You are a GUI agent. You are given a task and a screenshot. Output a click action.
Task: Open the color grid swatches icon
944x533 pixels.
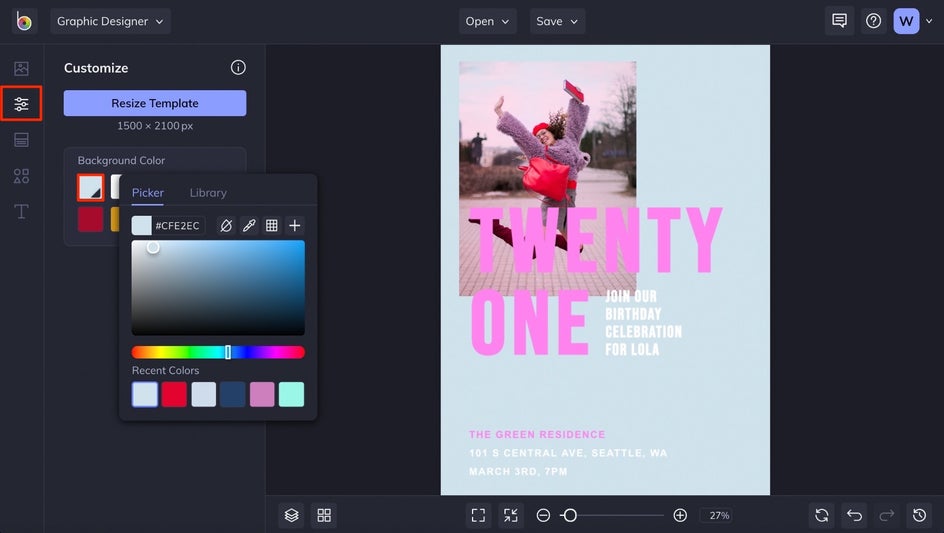point(272,225)
